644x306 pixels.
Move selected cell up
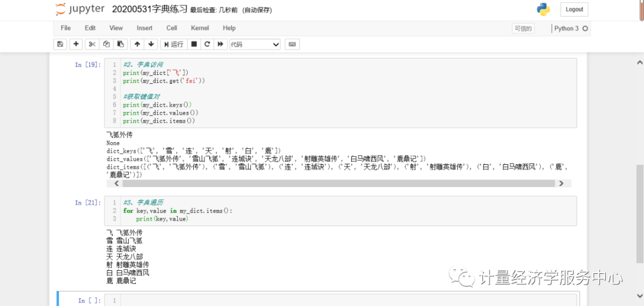(x=137, y=44)
